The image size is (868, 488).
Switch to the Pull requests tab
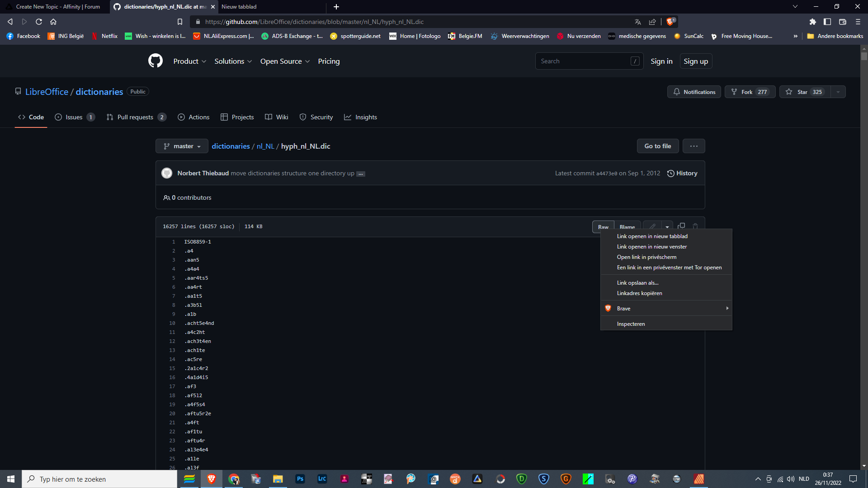136,117
